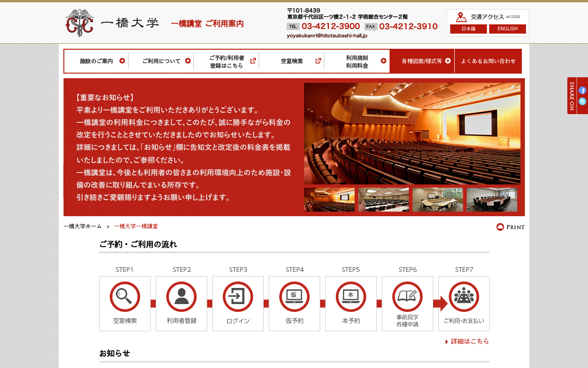
Task: Open ご予約/利用者登録はこちら menu item
Action: point(226,61)
